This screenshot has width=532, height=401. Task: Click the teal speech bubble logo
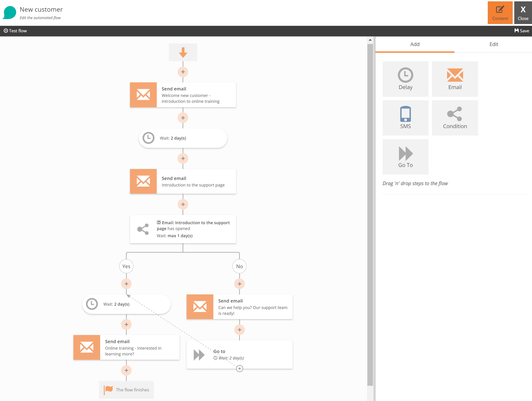[x=10, y=12]
